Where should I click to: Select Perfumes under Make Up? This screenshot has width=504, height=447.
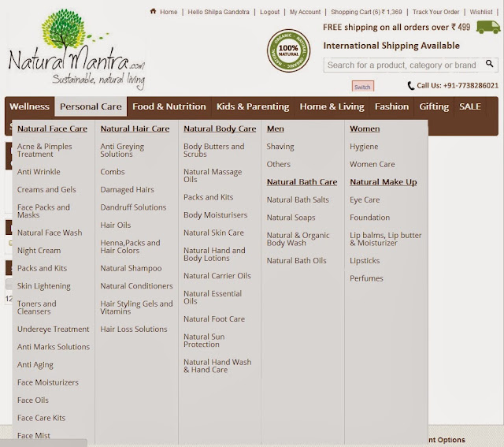[x=366, y=278]
